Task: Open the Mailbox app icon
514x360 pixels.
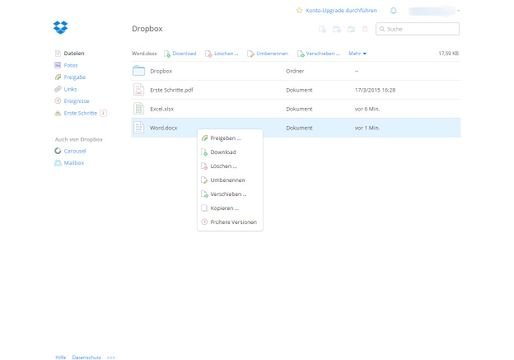Action: coord(58,163)
